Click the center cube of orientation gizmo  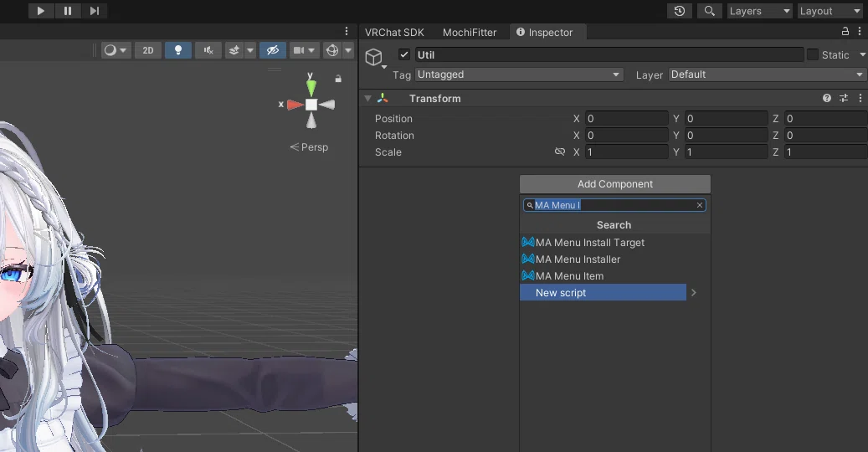coord(311,105)
